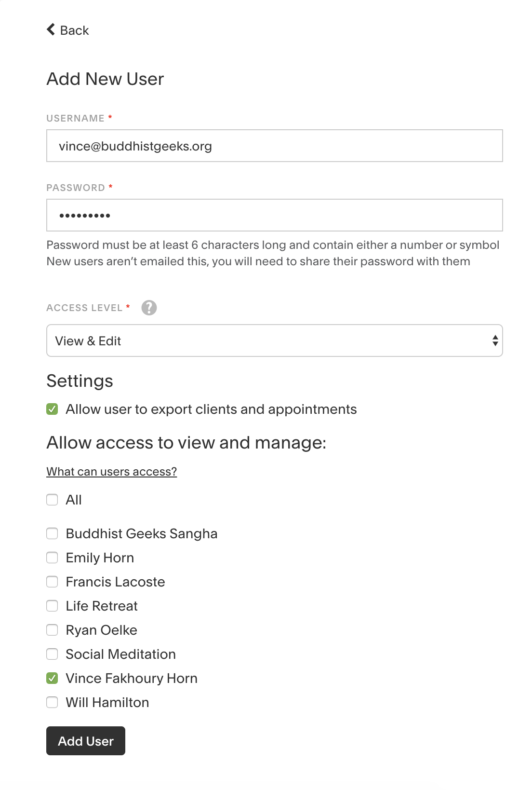Image resolution: width=532 pixels, height=790 pixels.
Task: Click the Back text link
Action: click(74, 30)
